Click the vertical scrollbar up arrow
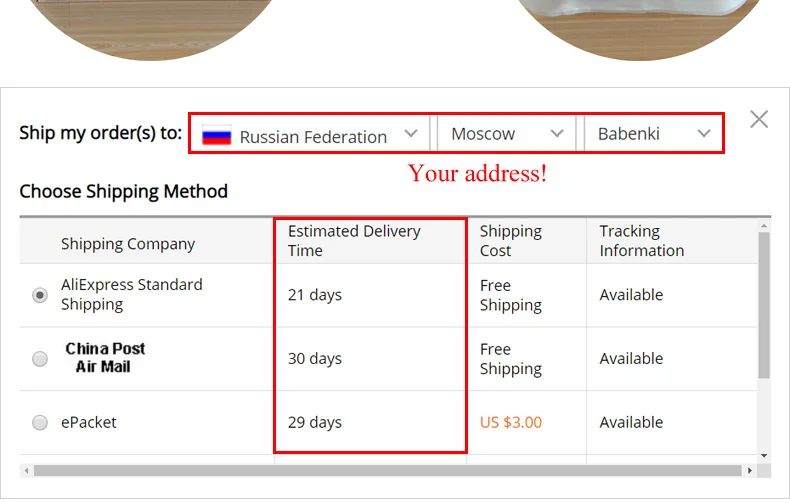The image size is (790, 503). click(764, 226)
